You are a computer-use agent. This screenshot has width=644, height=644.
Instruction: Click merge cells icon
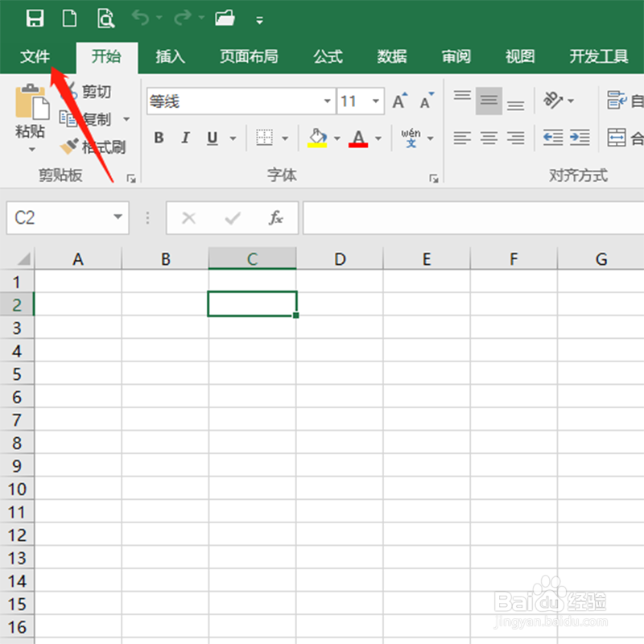point(617,138)
